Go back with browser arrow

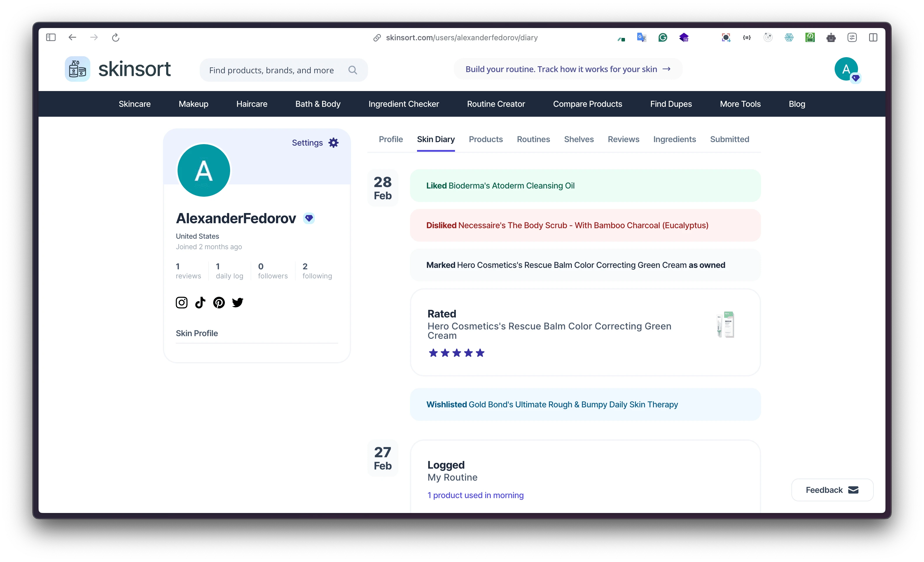[72, 37]
